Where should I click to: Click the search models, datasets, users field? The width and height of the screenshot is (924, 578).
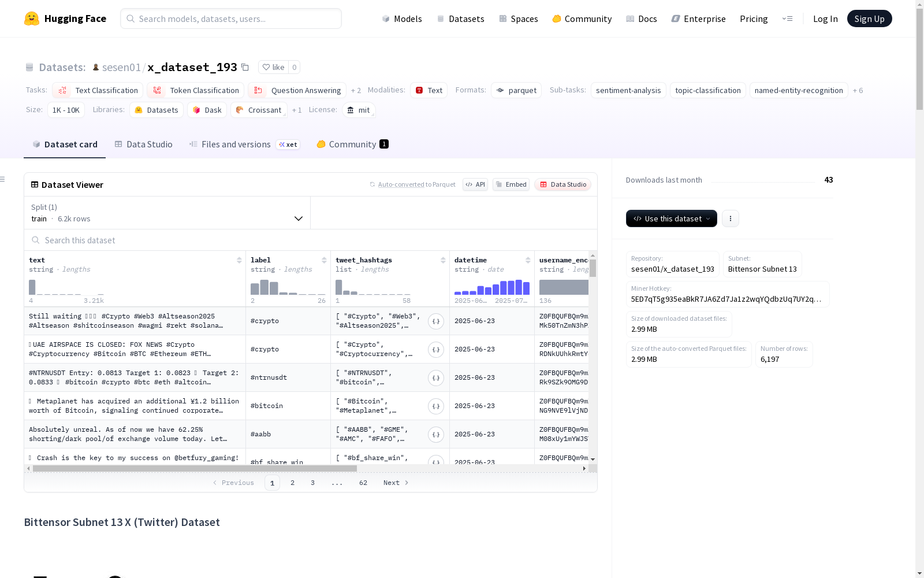point(231,18)
